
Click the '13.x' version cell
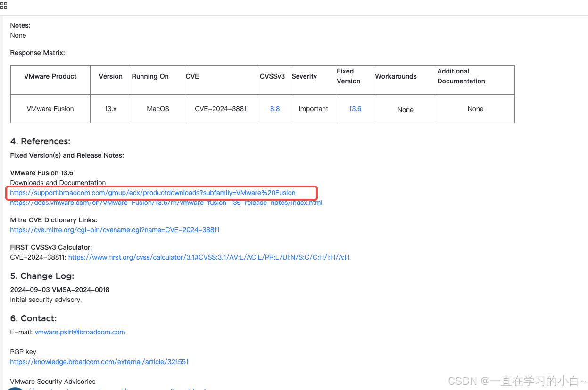111,109
